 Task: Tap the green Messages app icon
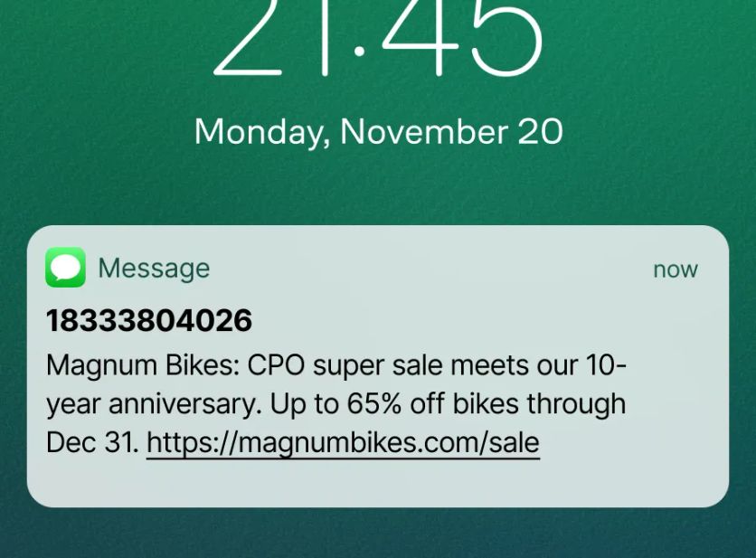pyautogui.click(x=66, y=267)
